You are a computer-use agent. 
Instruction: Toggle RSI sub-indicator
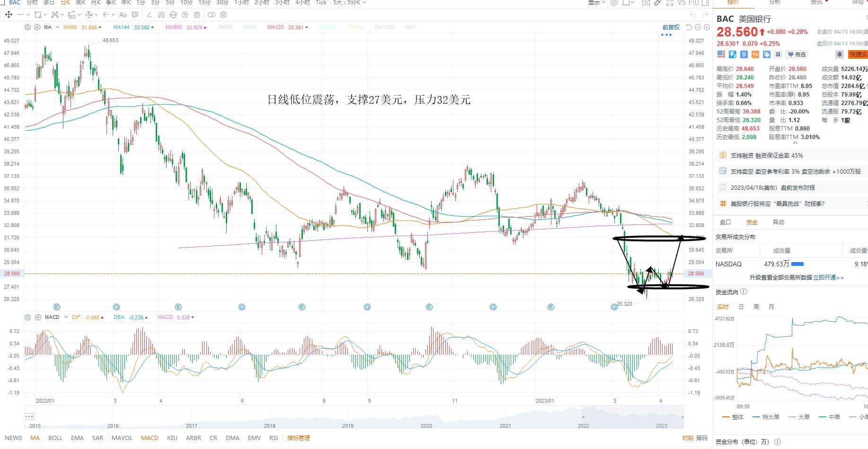274,438
